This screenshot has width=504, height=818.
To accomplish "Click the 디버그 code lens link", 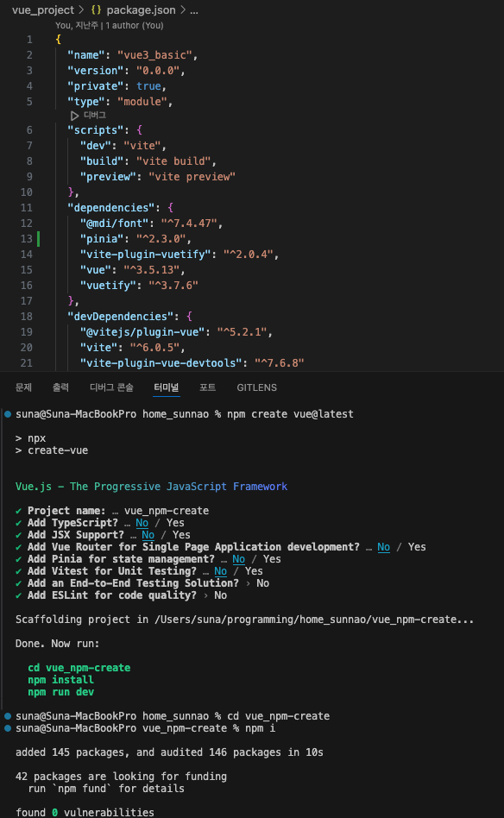I will click(95, 116).
